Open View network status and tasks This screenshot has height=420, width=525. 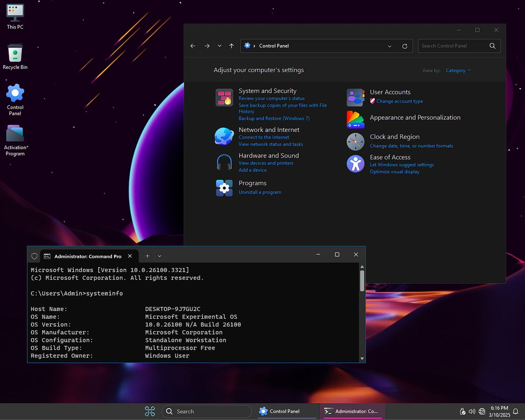[x=271, y=144]
